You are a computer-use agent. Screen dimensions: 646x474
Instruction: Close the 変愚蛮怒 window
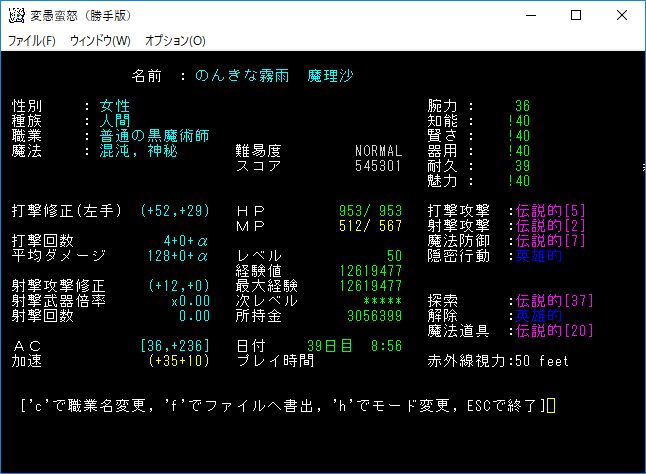tap(622, 16)
